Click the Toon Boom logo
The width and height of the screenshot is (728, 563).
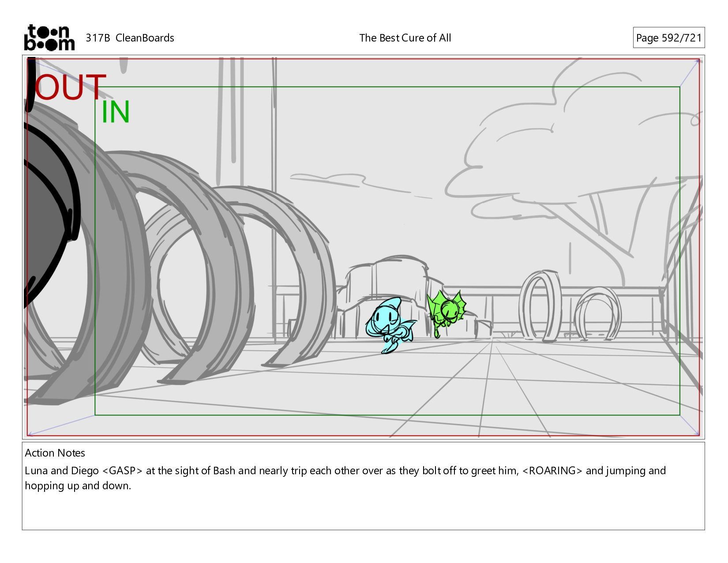[x=49, y=38]
